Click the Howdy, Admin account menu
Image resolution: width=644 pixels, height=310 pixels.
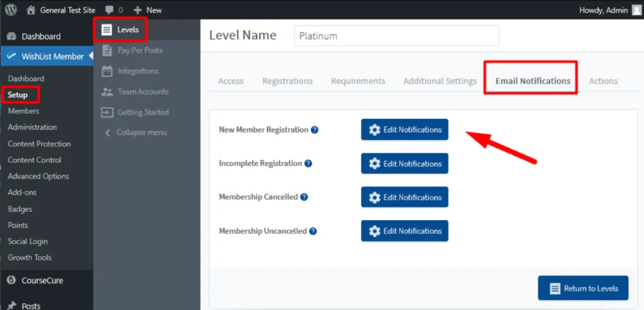[x=603, y=10]
